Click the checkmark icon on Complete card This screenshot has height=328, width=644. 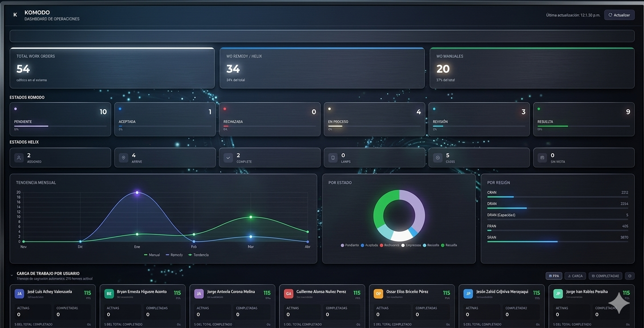pos(228,158)
